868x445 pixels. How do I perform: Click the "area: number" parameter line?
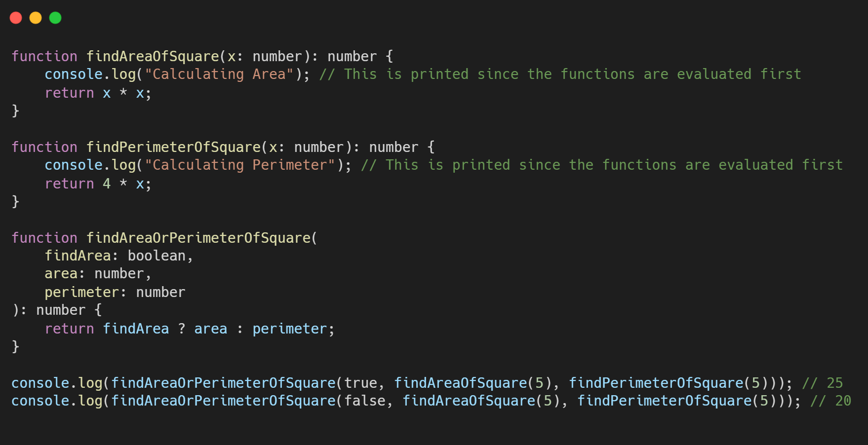(98, 274)
